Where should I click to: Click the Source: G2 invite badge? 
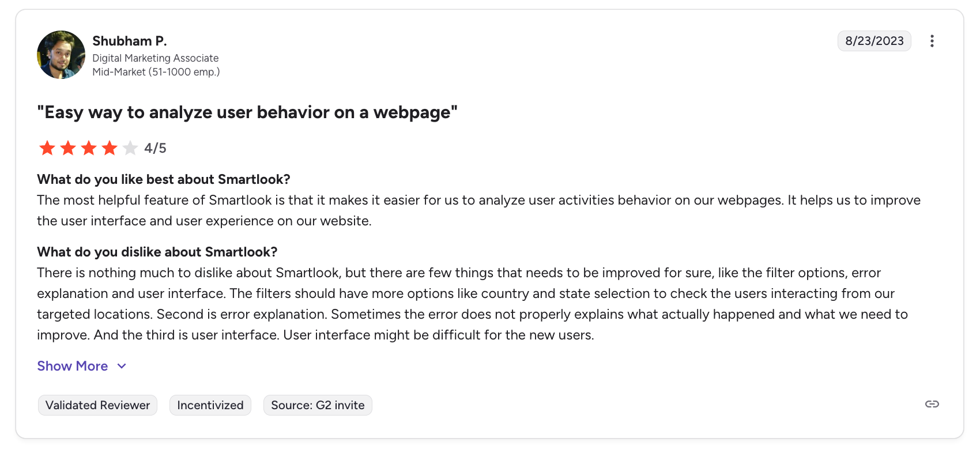point(318,405)
